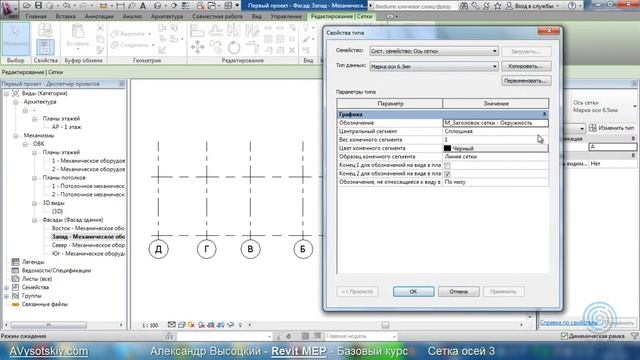Click the Изменить тип button
640x360 pixels.
coord(611,128)
